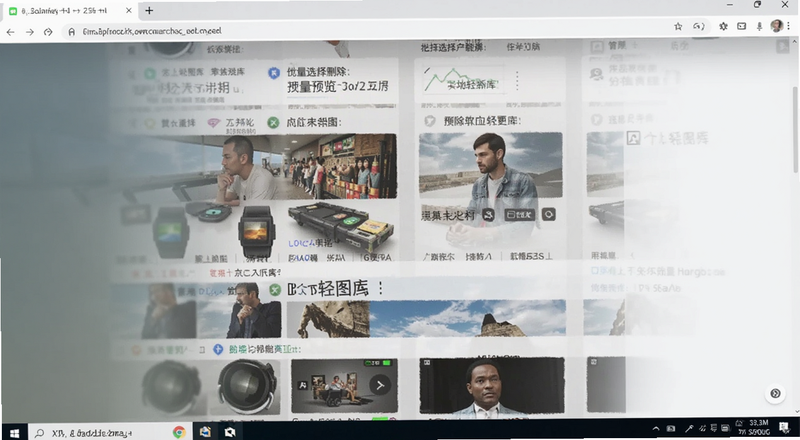Click the blue plus circle icon
Screen dimensions: 800x440
[x=218, y=349]
